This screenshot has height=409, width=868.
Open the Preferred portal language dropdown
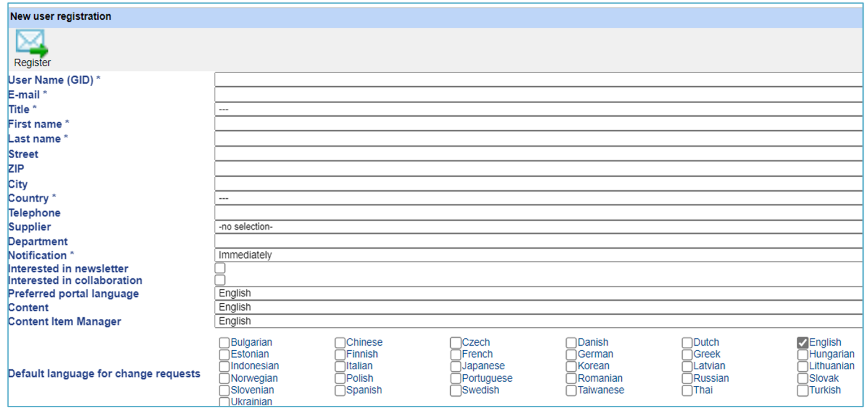[538, 294]
